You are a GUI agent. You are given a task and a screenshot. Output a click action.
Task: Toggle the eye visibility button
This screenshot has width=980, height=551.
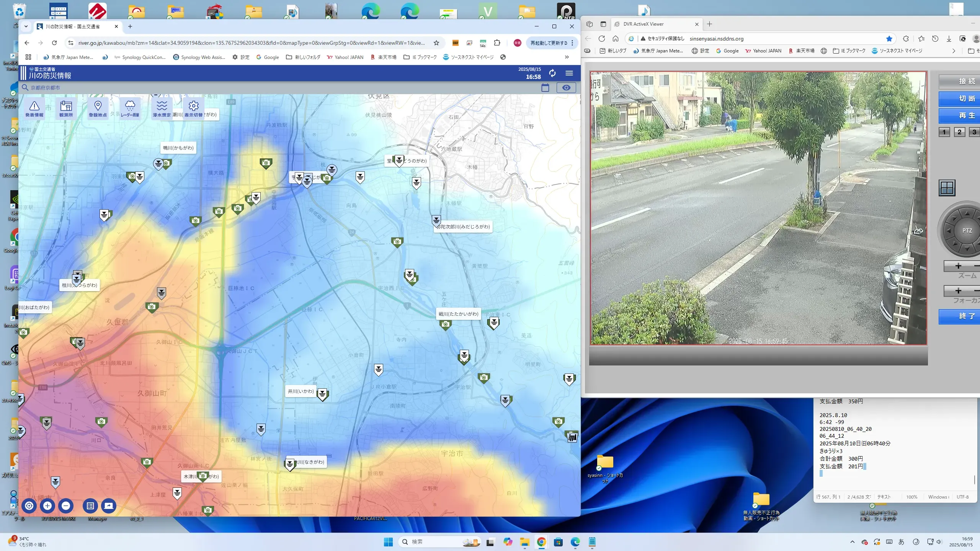pos(566,88)
